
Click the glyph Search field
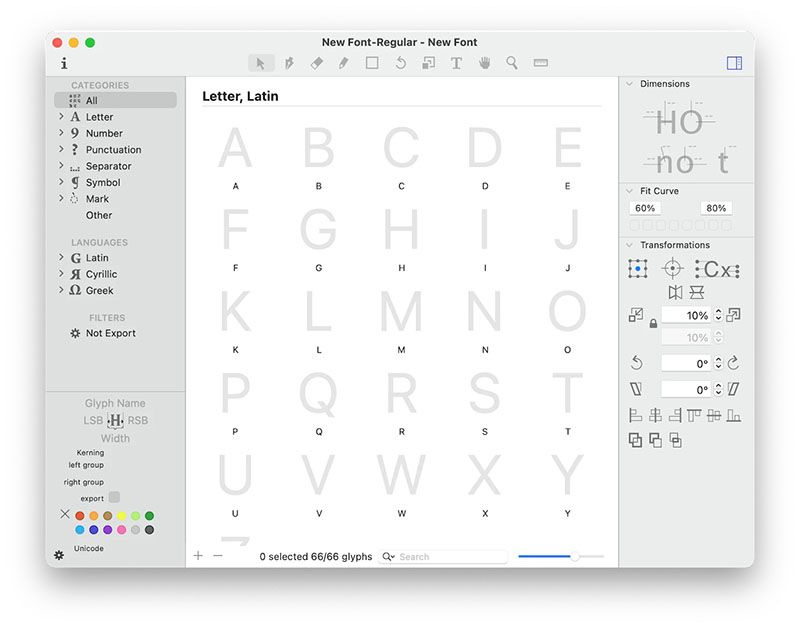coord(443,557)
